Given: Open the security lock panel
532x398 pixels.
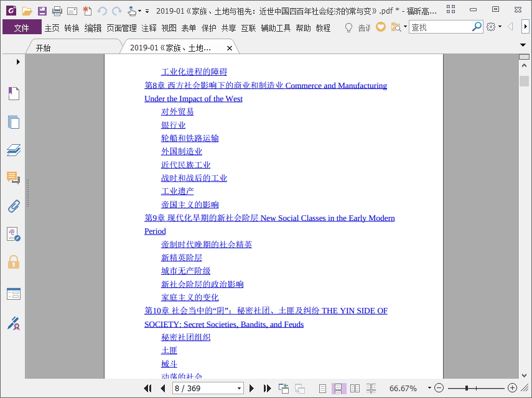Looking at the screenshot, I should [x=14, y=262].
